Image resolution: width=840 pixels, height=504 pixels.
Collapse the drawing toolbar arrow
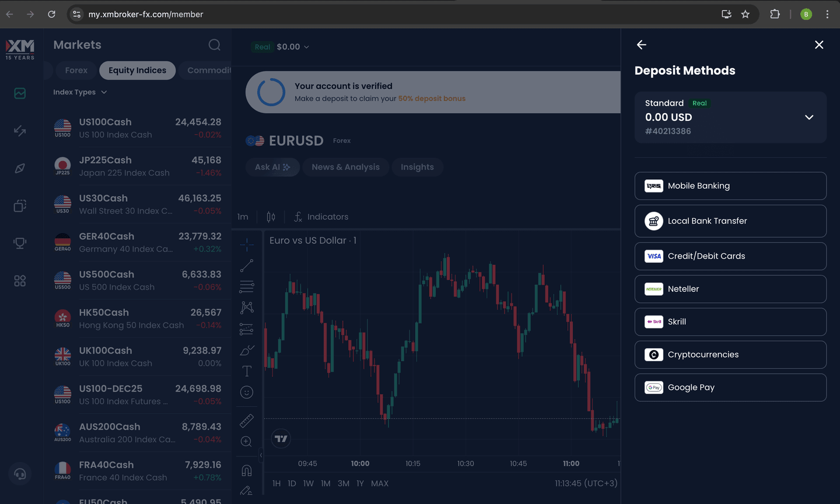(x=261, y=455)
